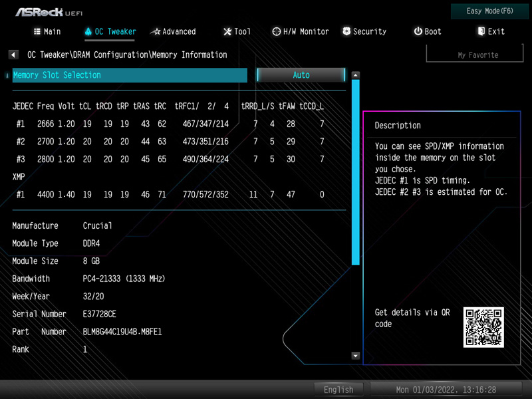Image resolution: width=532 pixels, height=399 pixels.
Task: Click the 'Get details via QR code' text
Action: tap(412, 318)
